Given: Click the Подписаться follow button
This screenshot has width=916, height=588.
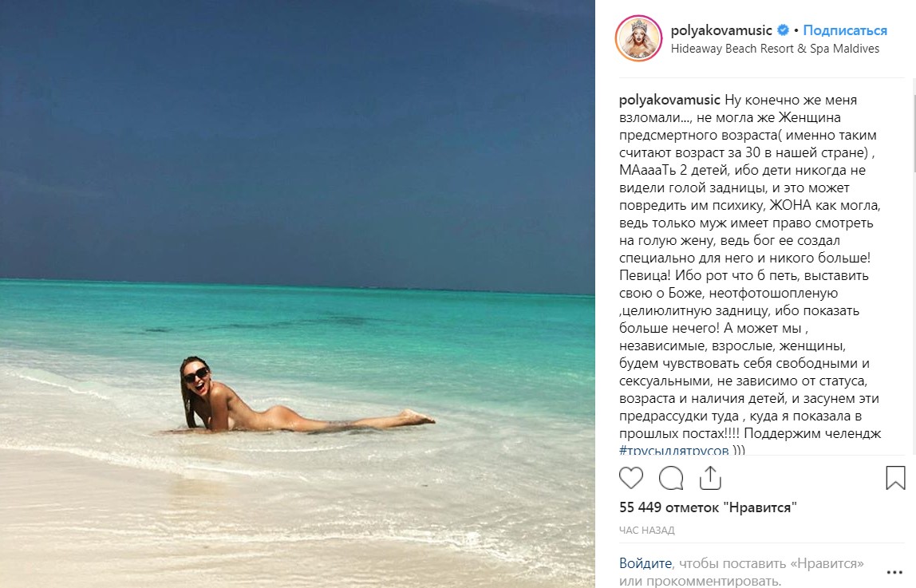Looking at the screenshot, I should pyautogui.click(x=845, y=30).
